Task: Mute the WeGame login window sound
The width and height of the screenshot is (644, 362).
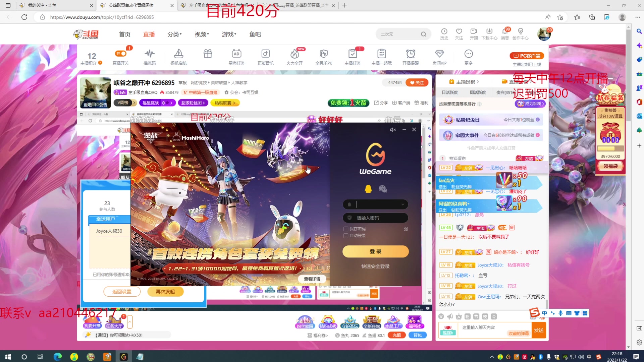Action: pos(393,130)
